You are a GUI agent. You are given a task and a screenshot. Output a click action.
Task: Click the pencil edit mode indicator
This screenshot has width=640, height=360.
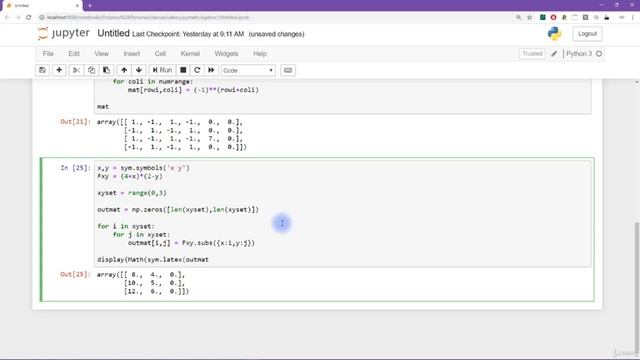[x=554, y=54]
